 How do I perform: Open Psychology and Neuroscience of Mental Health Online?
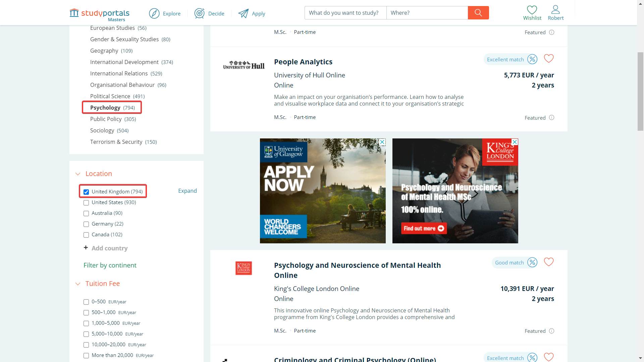(358, 270)
